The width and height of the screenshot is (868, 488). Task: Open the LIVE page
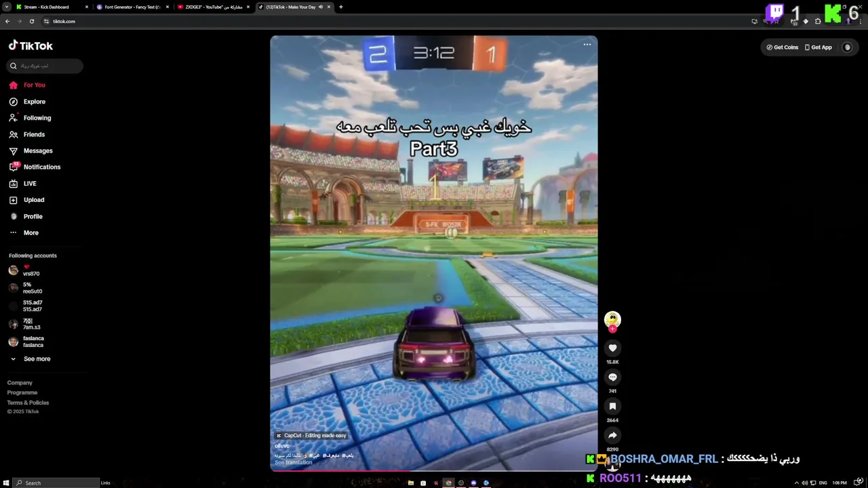(x=30, y=184)
